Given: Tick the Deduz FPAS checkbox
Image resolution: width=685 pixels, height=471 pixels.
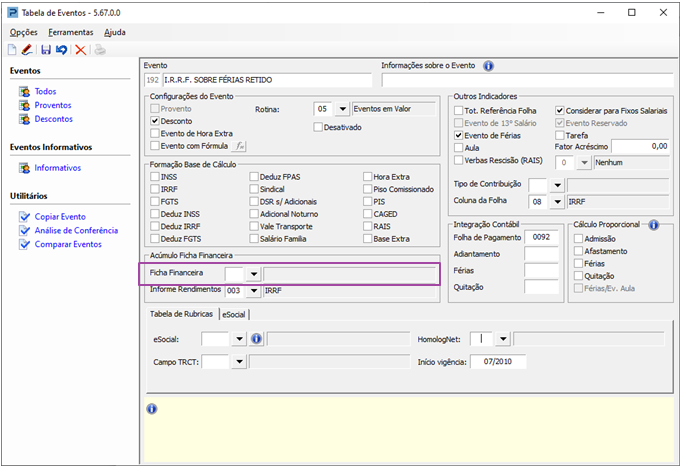Looking at the screenshot, I should coord(254,177).
